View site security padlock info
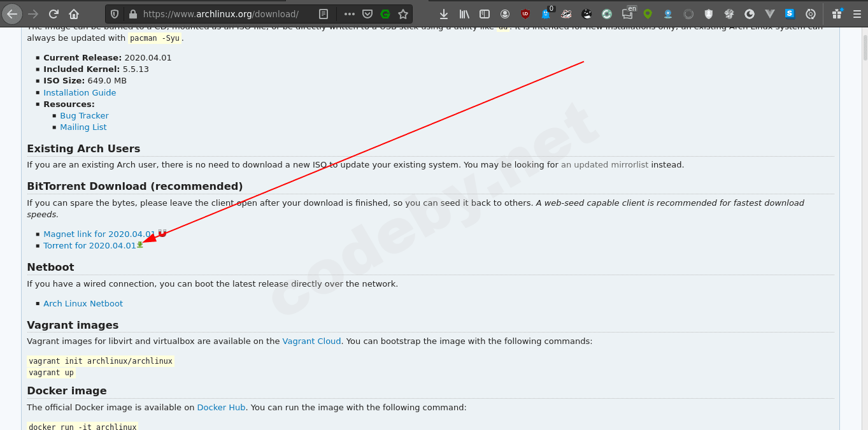 [x=132, y=13]
